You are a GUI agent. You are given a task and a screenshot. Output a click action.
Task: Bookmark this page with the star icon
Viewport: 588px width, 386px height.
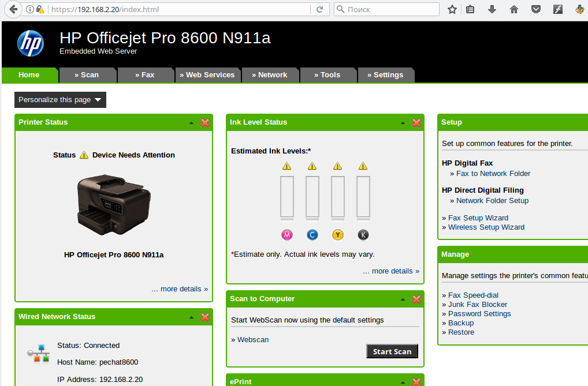coord(452,9)
